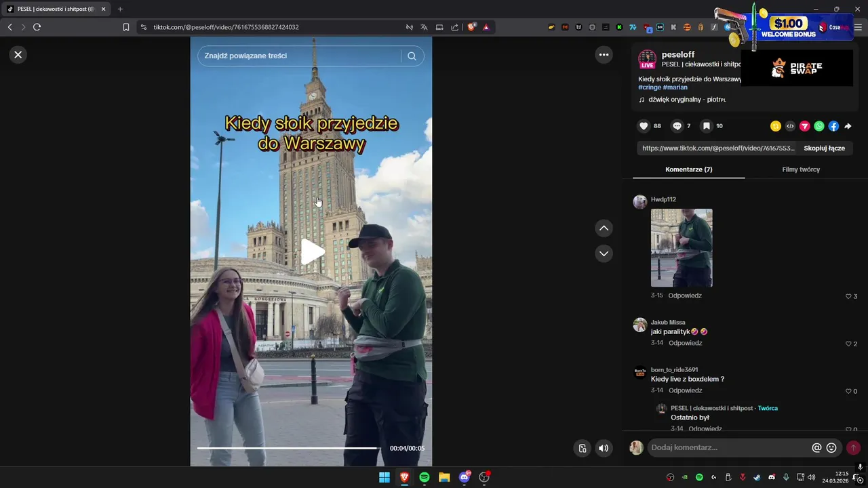This screenshot has height=488, width=868.
Task: Open the Pirate Swap ad banner
Action: 797,68
